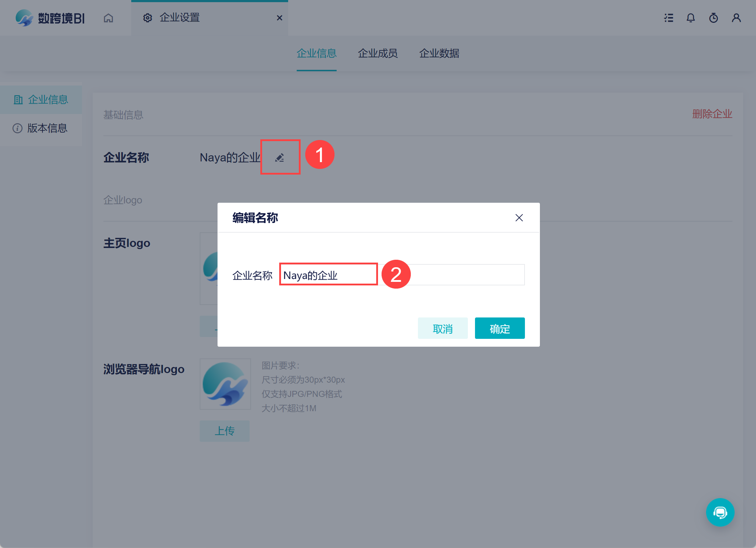This screenshot has height=548, width=756.
Task: Click the home icon in top bar
Action: pyautogui.click(x=108, y=18)
